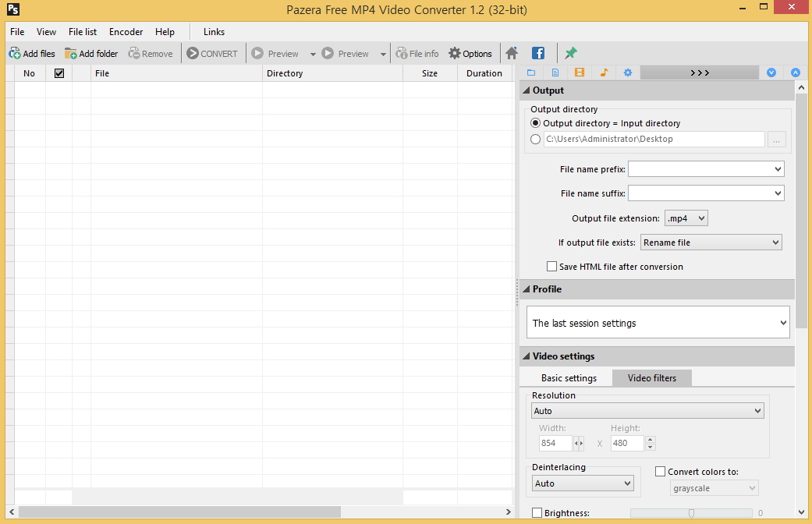Open the Encoder menu
This screenshot has width=812, height=524.
(x=126, y=32)
